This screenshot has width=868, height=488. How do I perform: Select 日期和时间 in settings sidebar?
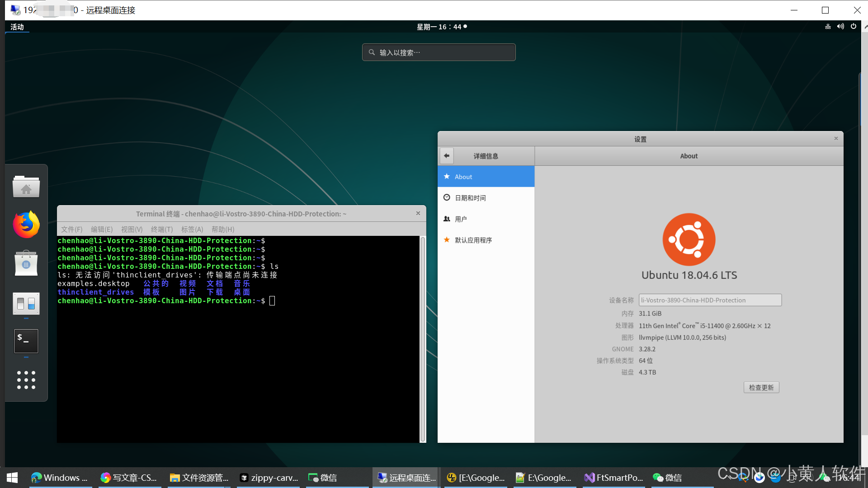470,198
